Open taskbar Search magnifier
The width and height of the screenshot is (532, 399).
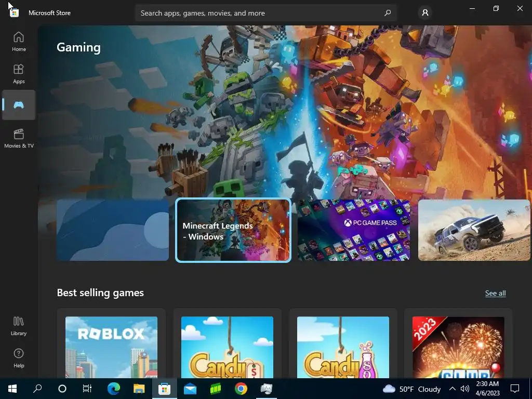37,389
